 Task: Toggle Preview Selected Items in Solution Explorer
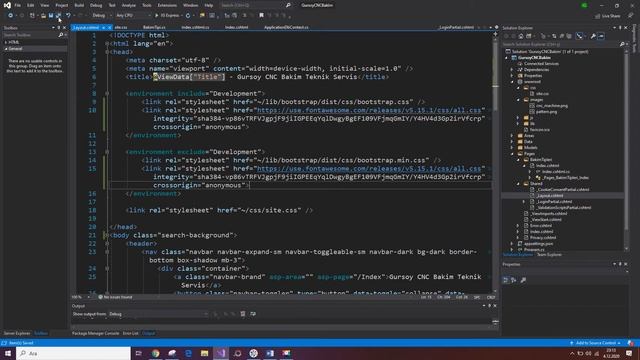(601, 36)
